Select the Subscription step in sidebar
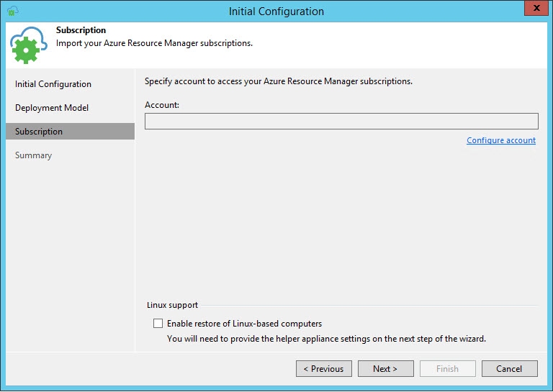The image size is (553, 392). point(70,132)
